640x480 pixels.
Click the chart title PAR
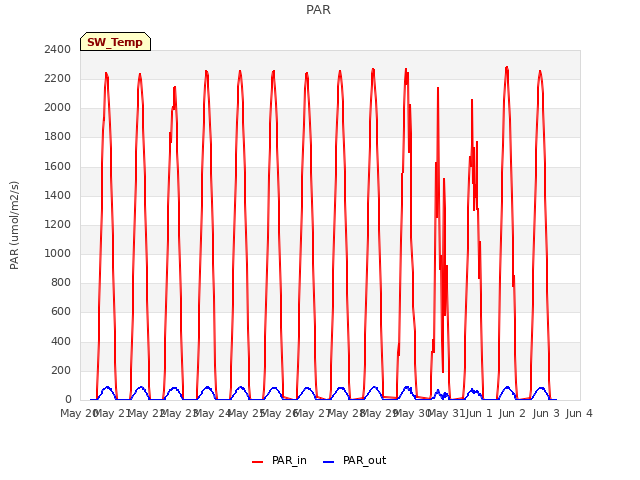click(x=318, y=9)
